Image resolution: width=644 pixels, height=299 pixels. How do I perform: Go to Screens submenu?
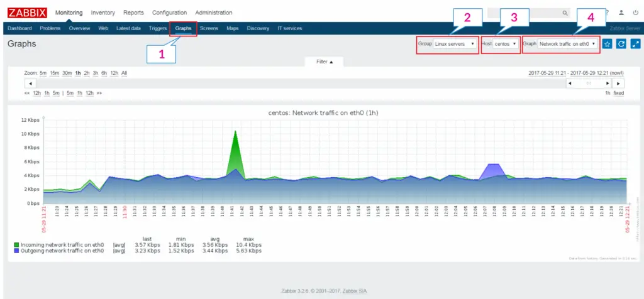click(x=209, y=28)
